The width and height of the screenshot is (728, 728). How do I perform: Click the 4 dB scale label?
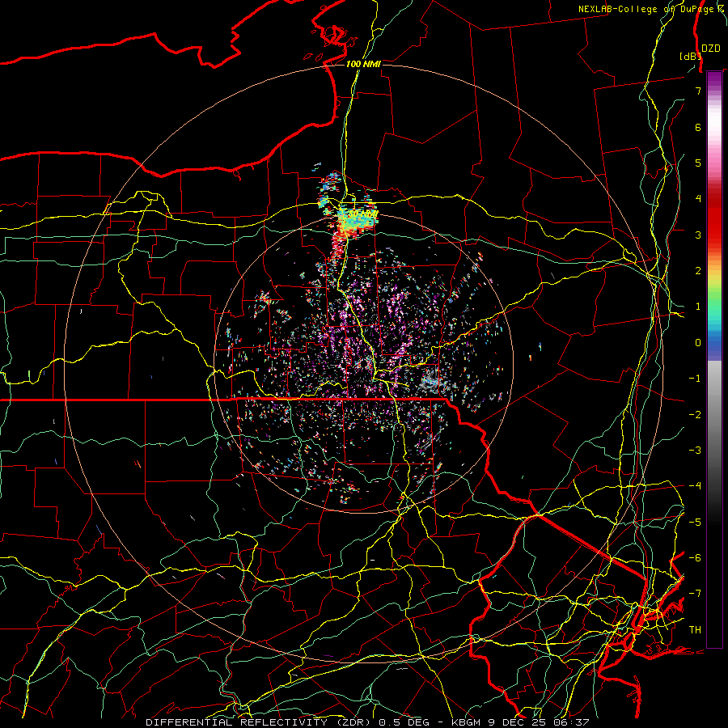pos(698,199)
